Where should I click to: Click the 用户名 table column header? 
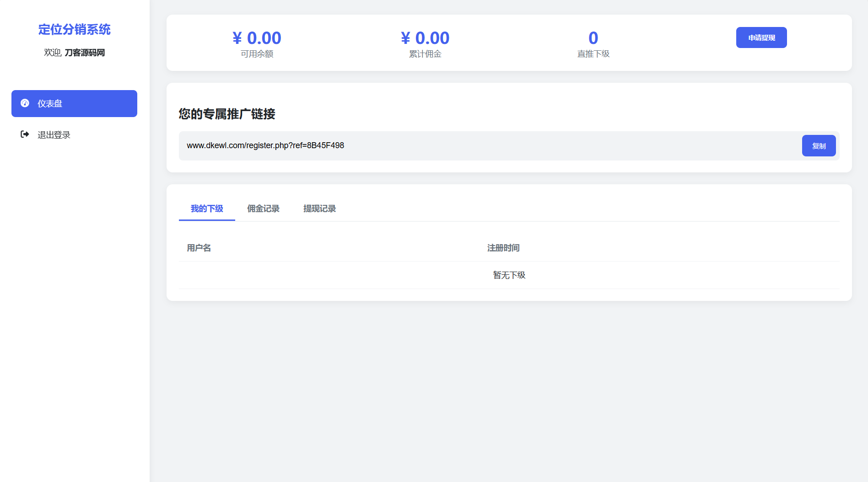(198, 248)
